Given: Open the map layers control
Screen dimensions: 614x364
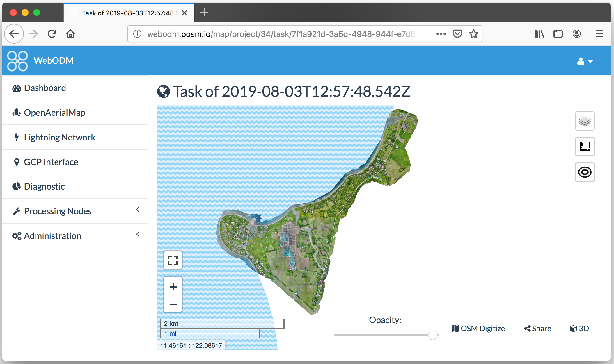Looking at the screenshot, I should [x=584, y=121].
